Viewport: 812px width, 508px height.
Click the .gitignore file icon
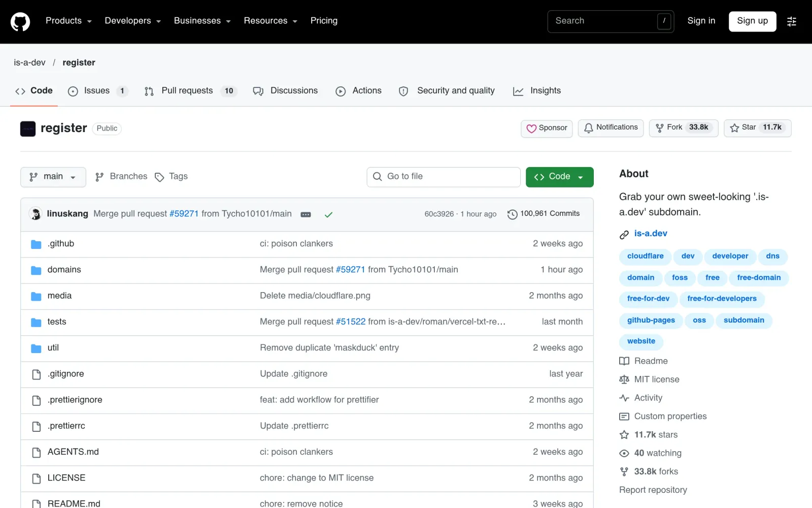coord(37,374)
